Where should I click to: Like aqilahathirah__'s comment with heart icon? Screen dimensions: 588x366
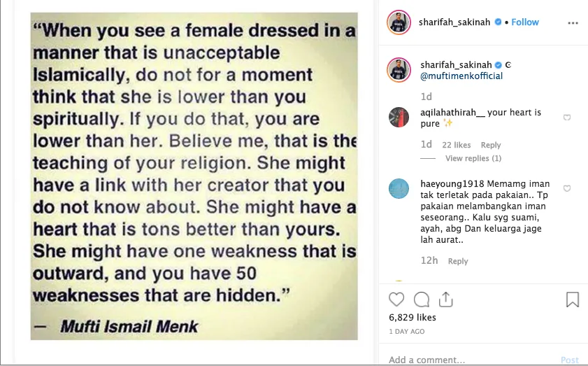(x=567, y=118)
